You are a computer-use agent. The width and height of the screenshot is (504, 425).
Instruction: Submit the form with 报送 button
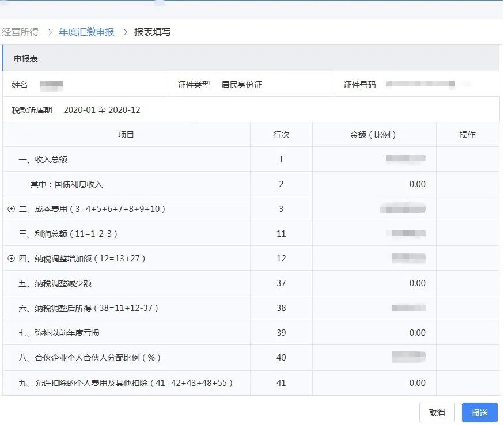click(479, 412)
